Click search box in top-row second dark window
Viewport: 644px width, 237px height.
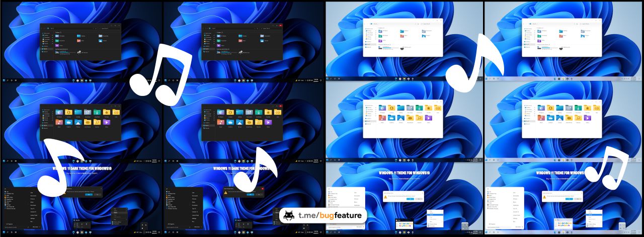pos(271,29)
